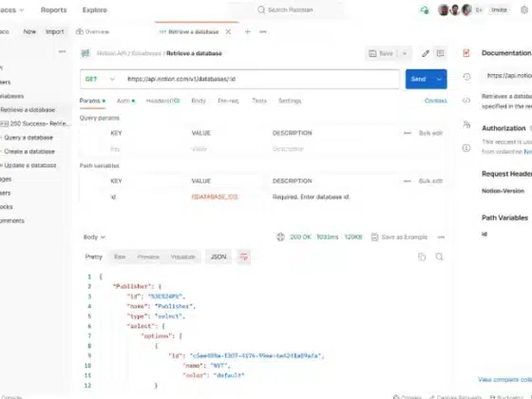Select Create a database in sidebar
Viewport: 532px width, 399px height.
[29, 151]
